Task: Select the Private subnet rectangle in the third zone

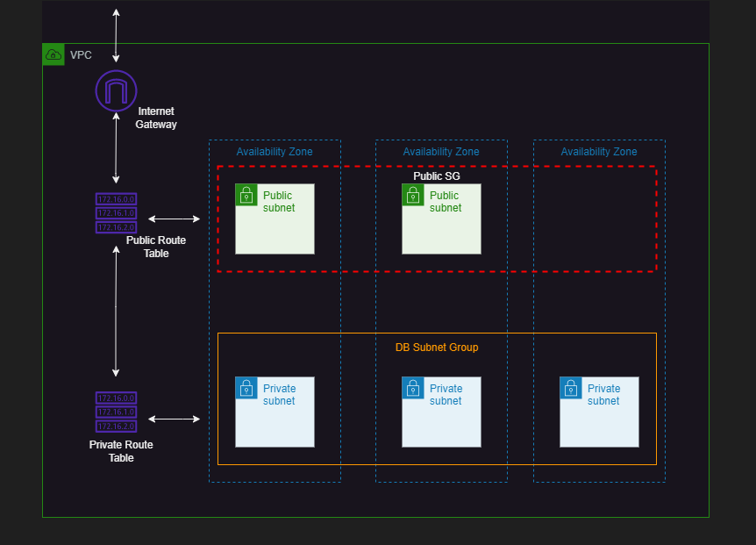Action: pyautogui.click(x=599, y=411)
